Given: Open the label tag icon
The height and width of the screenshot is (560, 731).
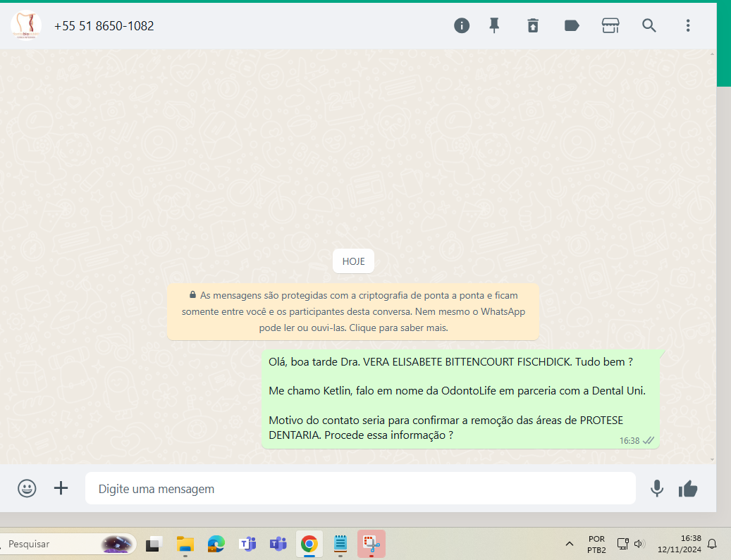Looking at the screenshot, I should [x=572, y=25].
